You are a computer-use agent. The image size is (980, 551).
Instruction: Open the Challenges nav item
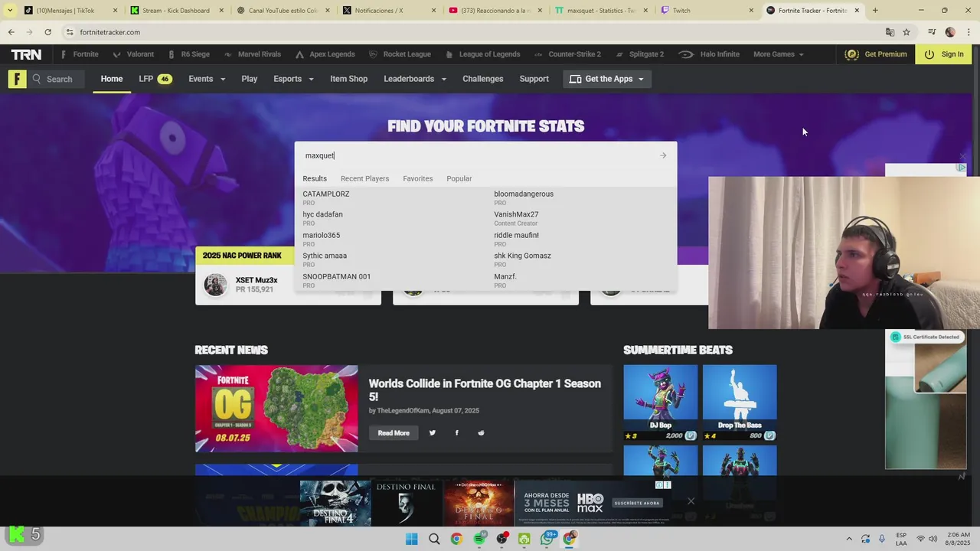pos(483,79)
